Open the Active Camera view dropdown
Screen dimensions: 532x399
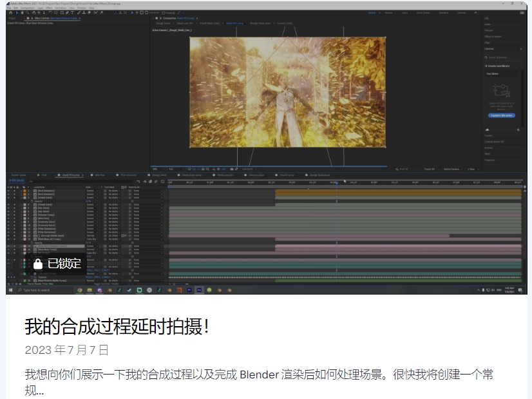coord(453,169)
